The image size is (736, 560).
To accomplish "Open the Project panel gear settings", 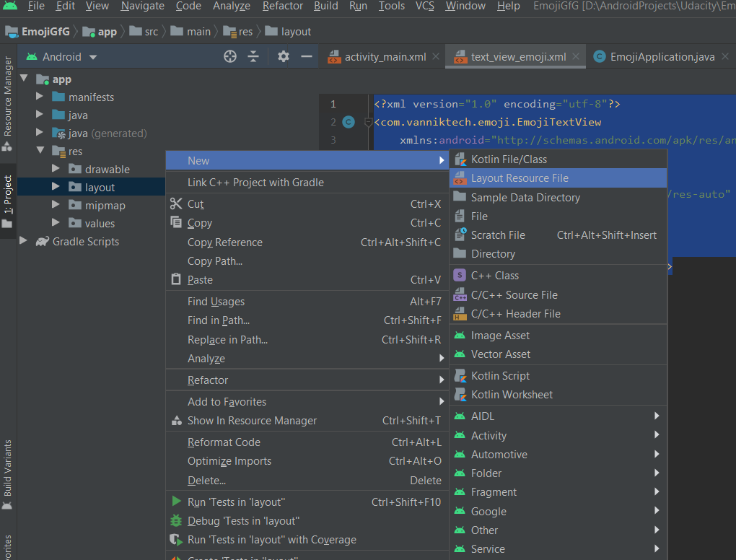I will 283,57.
